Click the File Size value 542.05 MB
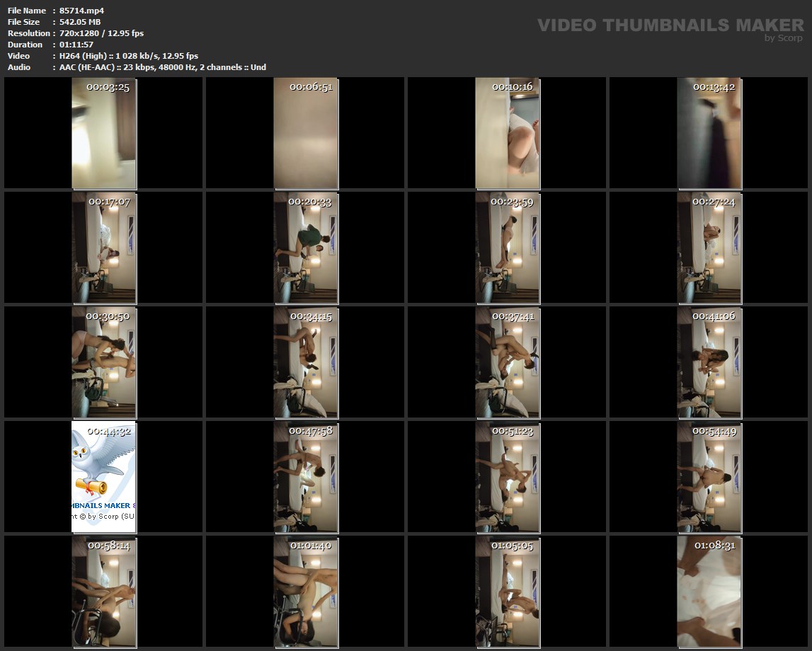The image size is (812, 651). pyautogui.click(x=80, y=22)
